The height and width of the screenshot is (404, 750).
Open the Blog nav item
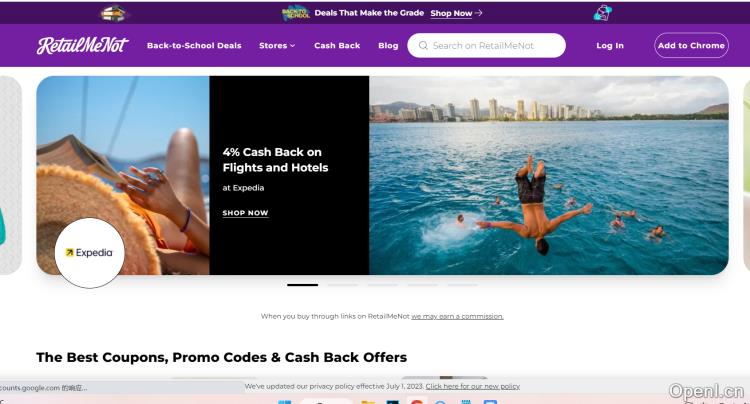pyautogui.click(x=388, y=45)
